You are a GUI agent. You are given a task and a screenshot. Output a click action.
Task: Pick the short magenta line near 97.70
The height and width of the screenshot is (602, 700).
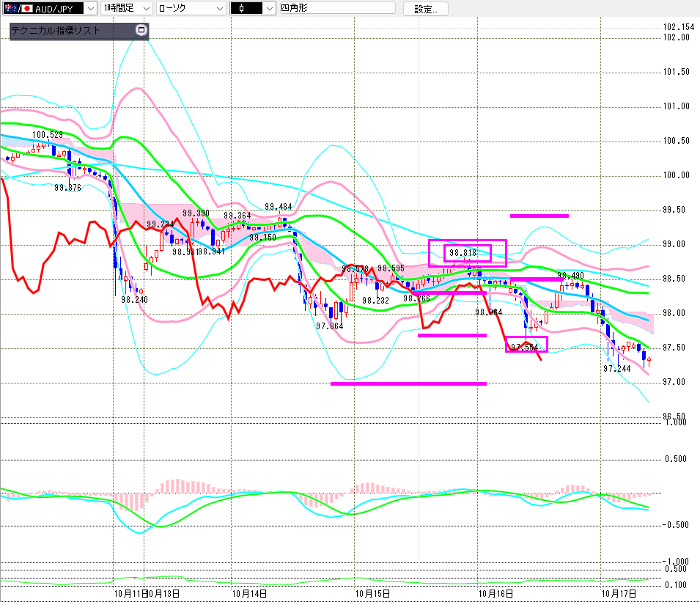(452, 335)
